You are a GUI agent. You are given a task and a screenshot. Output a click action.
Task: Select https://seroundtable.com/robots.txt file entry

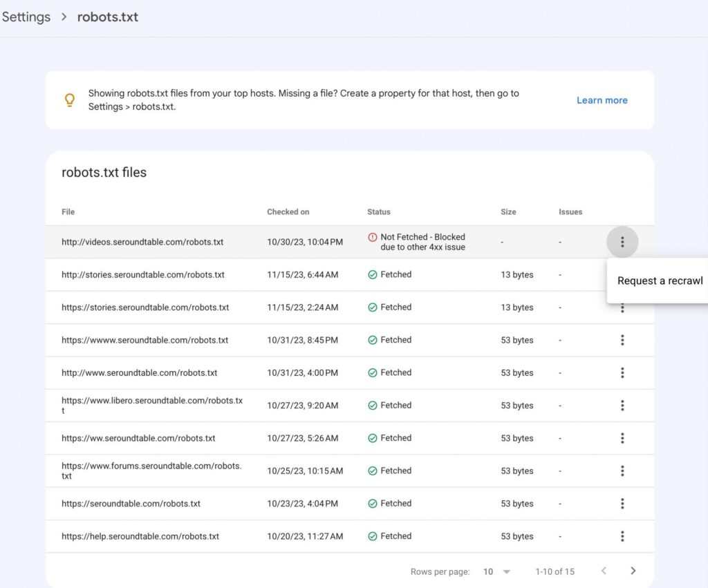(131, 504)
